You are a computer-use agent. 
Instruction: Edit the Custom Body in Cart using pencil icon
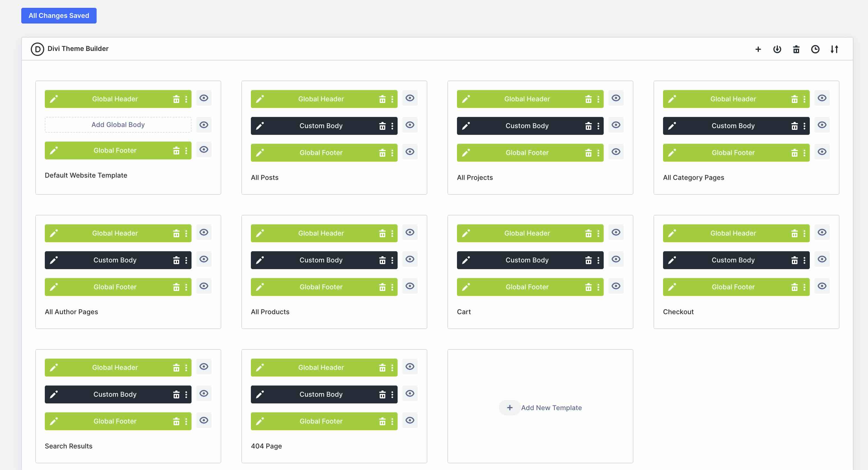(x=466, y=260)
